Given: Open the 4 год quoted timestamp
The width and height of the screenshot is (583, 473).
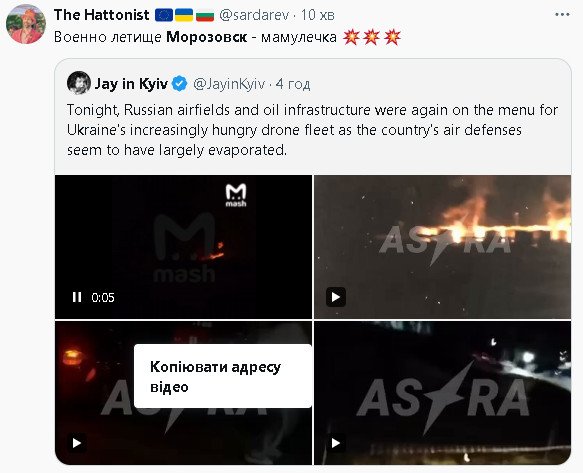Looking at the screenshot, I should [x=293, y=84].
